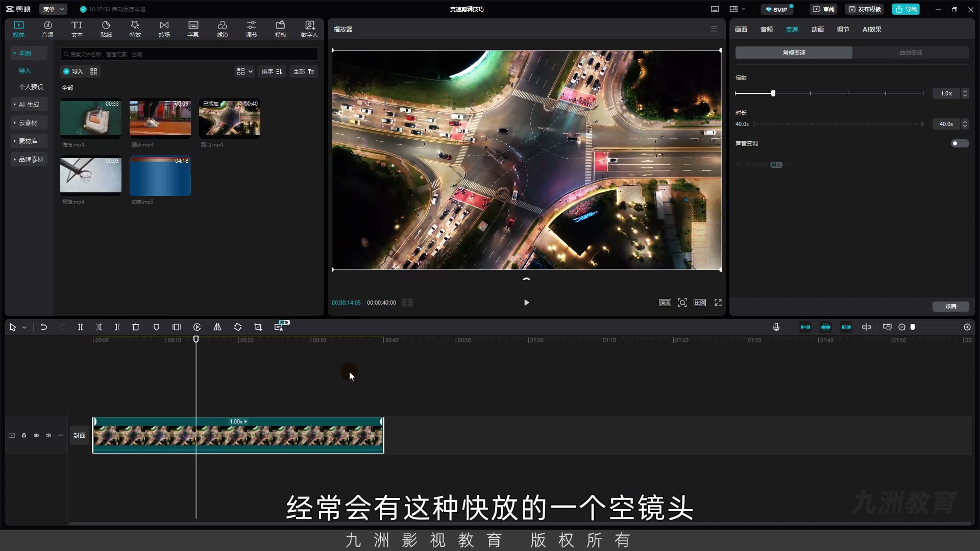Open the 字幕 (Subtitles) panel
Image resolution: width=980 pixels, height=551 pixels.
click(193, 29)
